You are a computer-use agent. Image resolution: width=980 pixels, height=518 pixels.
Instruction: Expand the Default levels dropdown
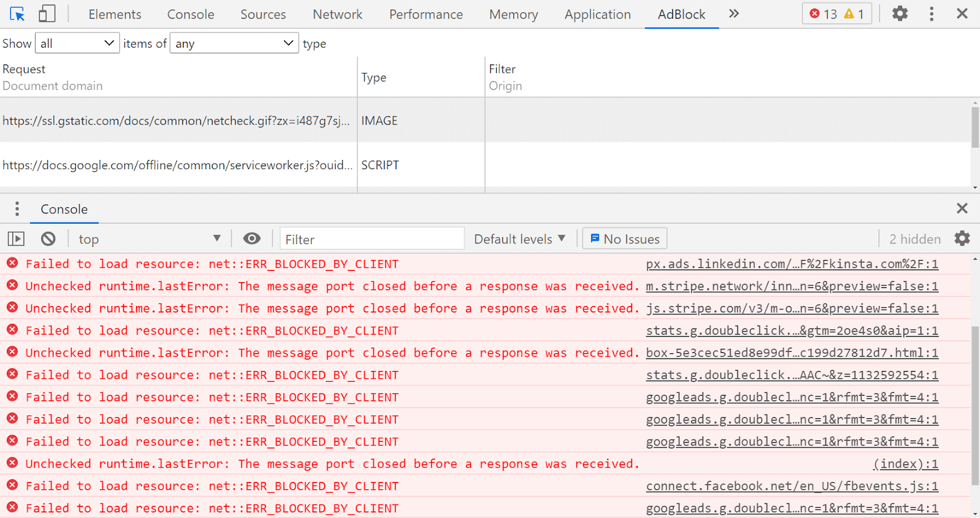[519, 239]
